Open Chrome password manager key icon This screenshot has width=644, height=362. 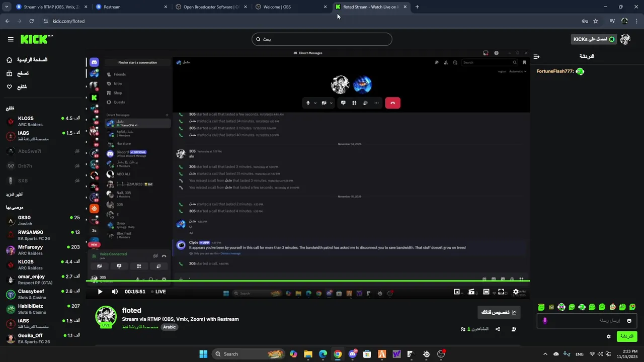point(585,21)
